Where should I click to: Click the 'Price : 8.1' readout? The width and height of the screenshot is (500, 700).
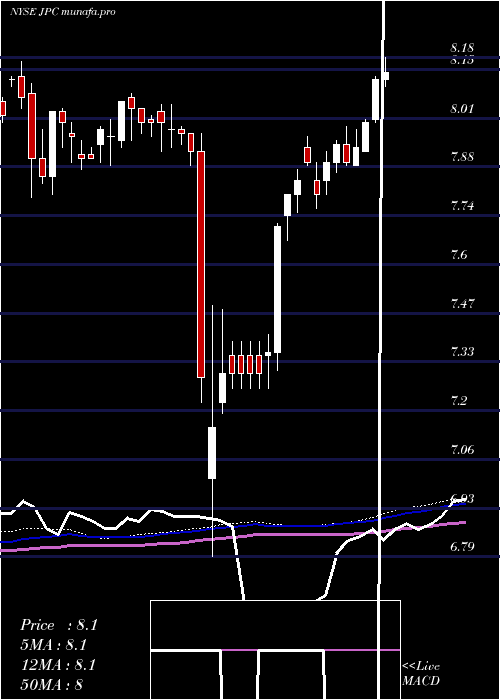click(58, 625)
